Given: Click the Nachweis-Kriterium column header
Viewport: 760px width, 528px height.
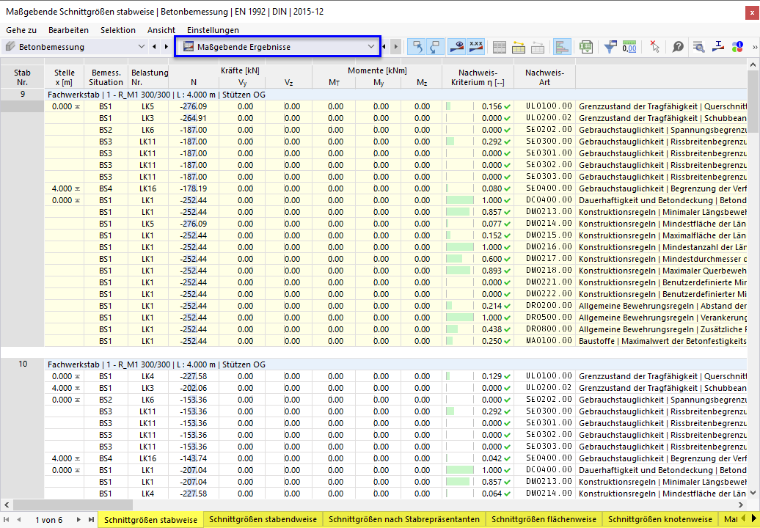Looking at the screenshot, I should pyautogui.click(x=477, y=77).
